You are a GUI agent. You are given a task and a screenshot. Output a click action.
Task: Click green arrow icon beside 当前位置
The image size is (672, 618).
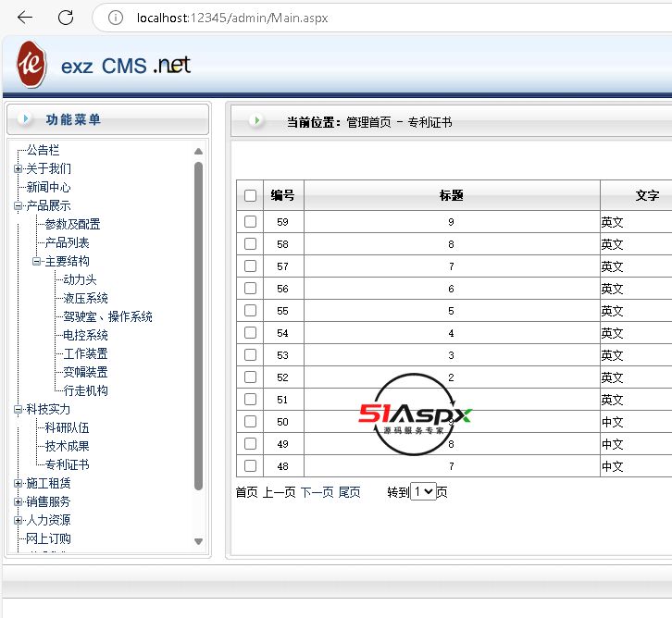pyautogui.click(x=255, y=121)
